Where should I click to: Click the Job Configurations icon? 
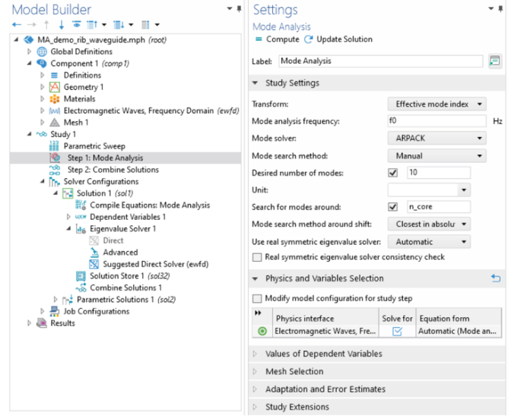[55, 311]
